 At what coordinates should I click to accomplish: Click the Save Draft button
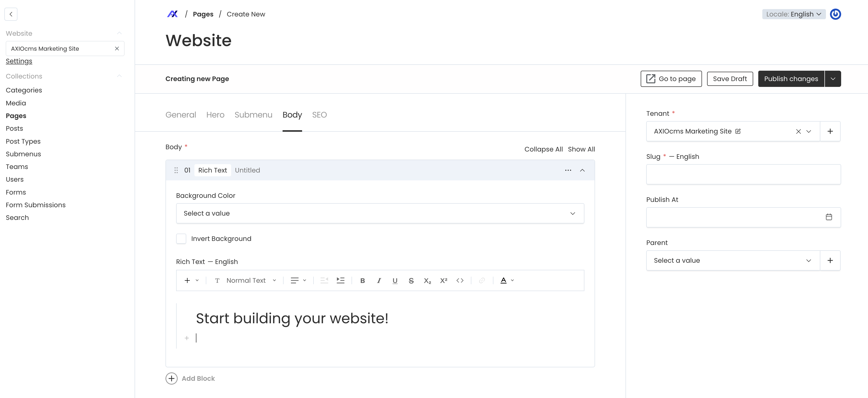point(730,79)
